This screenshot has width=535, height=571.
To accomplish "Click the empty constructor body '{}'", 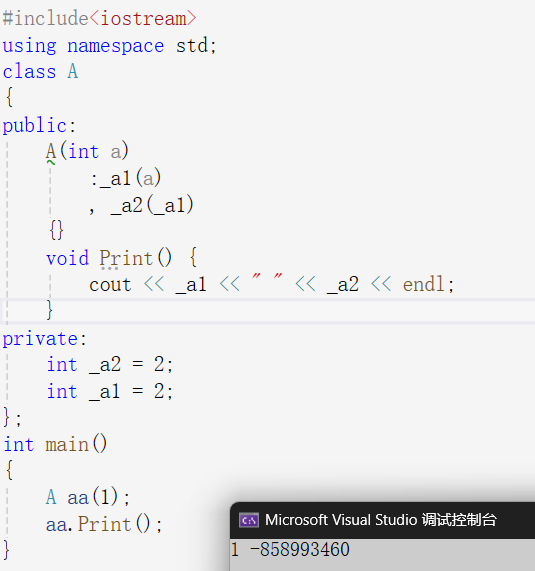I will [x=56, y=230].
